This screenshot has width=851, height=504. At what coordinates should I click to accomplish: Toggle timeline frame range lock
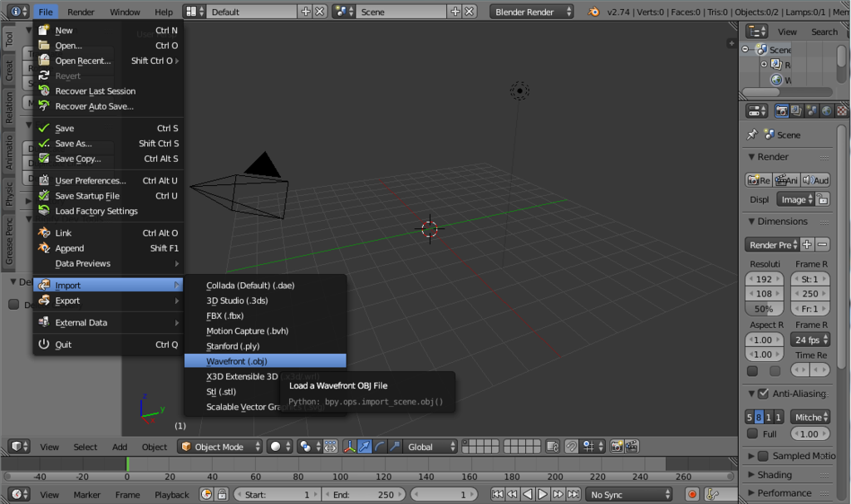[221, 494]
